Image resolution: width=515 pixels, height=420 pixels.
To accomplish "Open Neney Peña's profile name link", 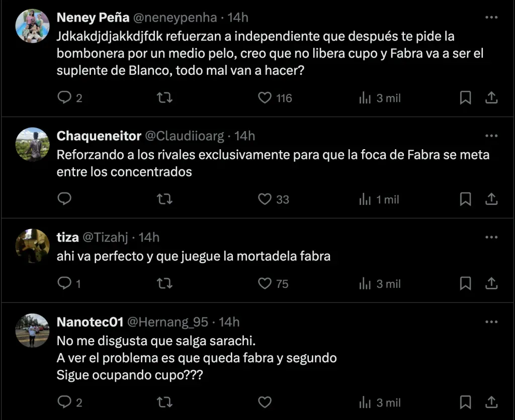I will point(93,18).
